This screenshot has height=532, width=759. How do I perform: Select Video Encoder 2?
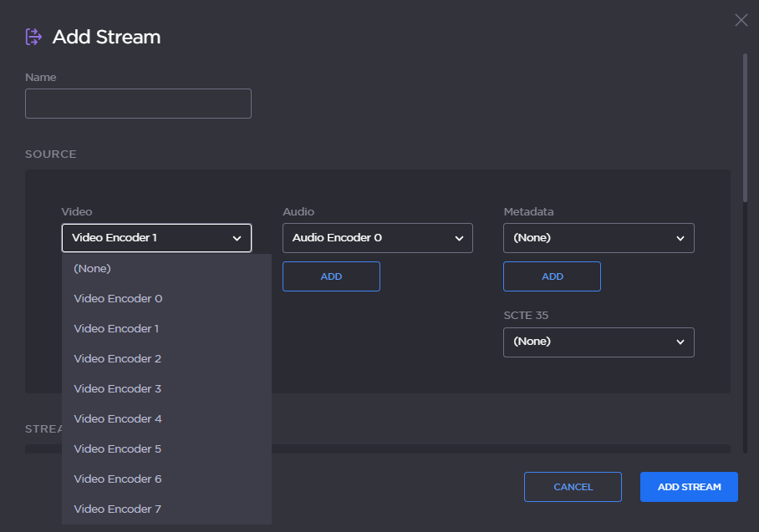click(x=117, y=358)
